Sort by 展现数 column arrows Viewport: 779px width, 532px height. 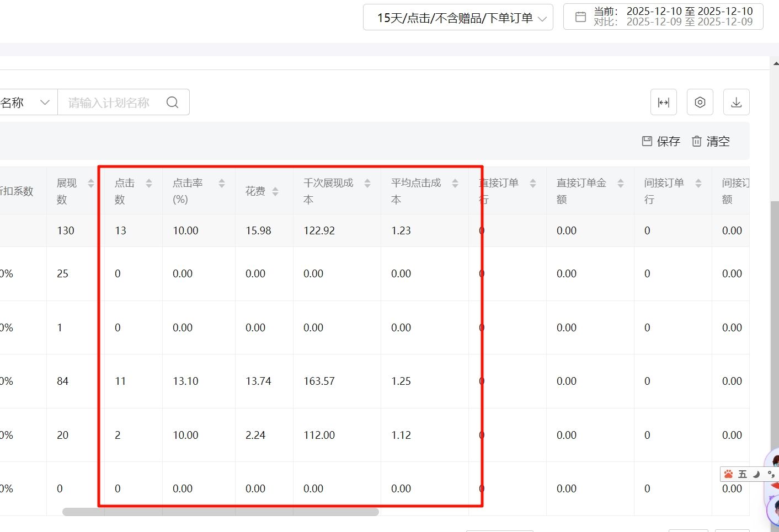coord(91,184)
